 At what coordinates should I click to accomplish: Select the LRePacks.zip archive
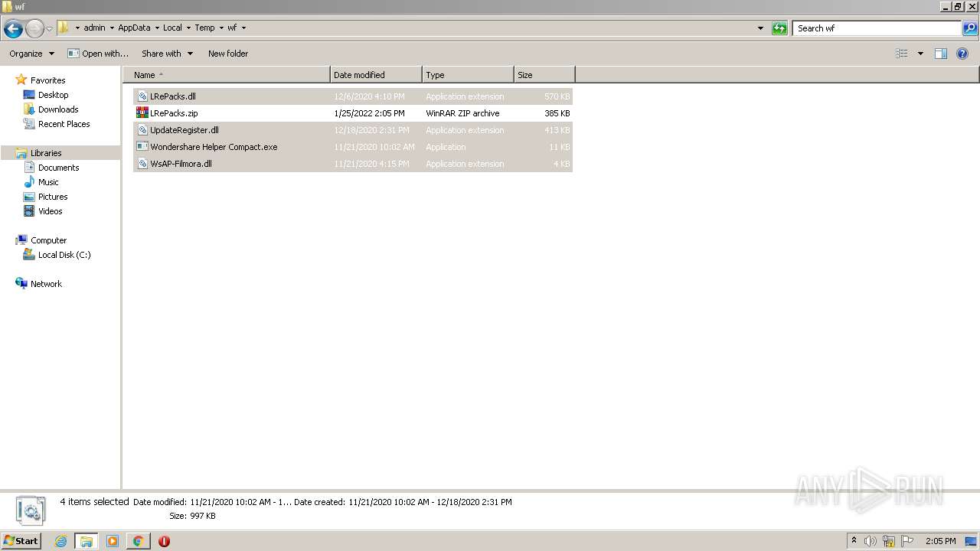[x=353, y=113]
